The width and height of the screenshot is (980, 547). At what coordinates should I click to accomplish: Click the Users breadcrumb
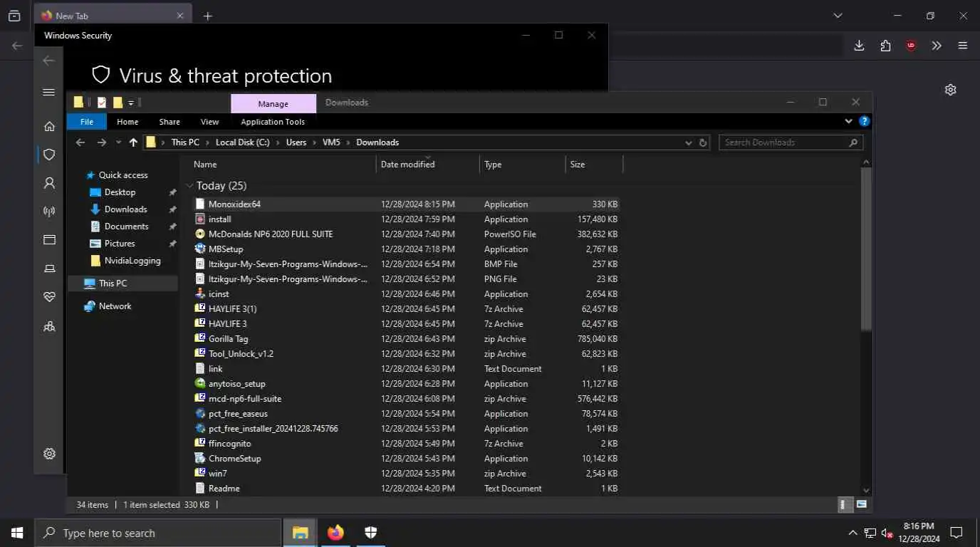pos(296,142)
